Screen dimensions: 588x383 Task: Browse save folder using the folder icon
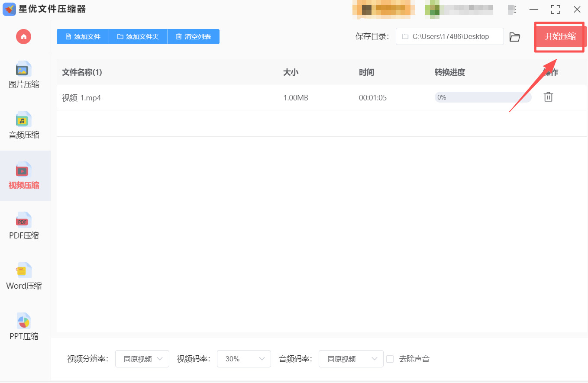tap(514, 36)
